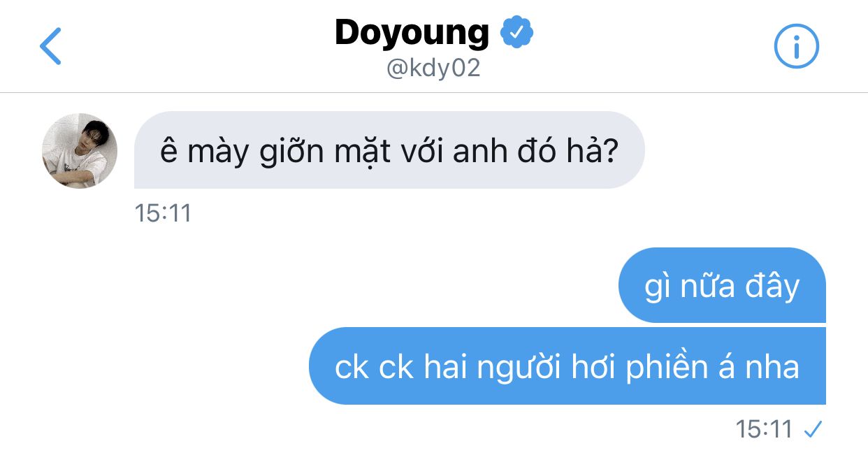
Task: Tap the blue verified badge beside Doyoung
Action: (x=517, y=32)
